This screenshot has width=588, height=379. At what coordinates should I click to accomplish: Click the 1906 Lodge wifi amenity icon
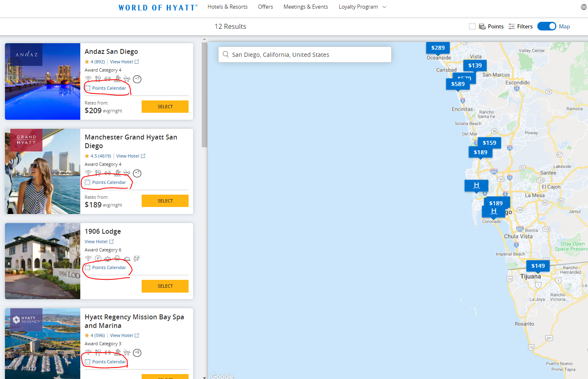[x=88, y=258]
